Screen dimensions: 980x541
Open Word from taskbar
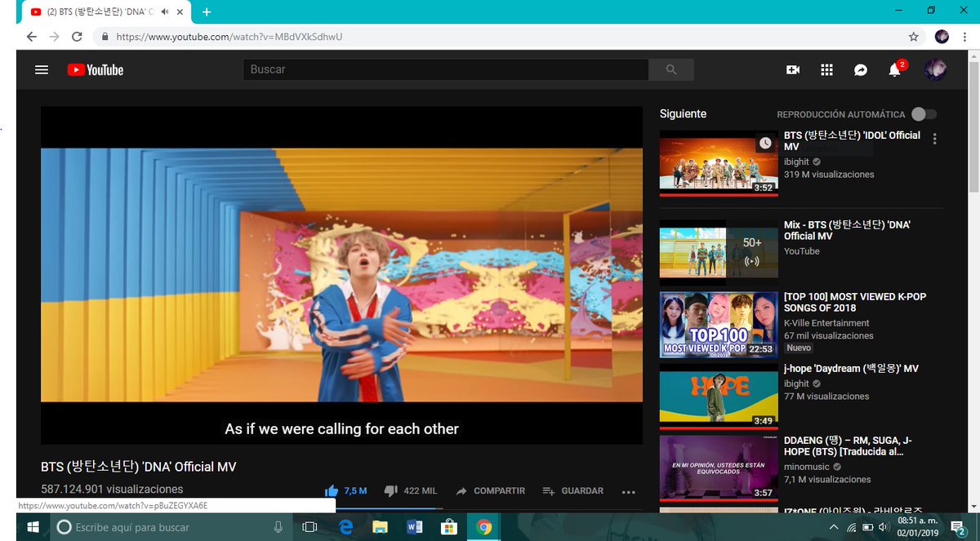pos(414,527)
